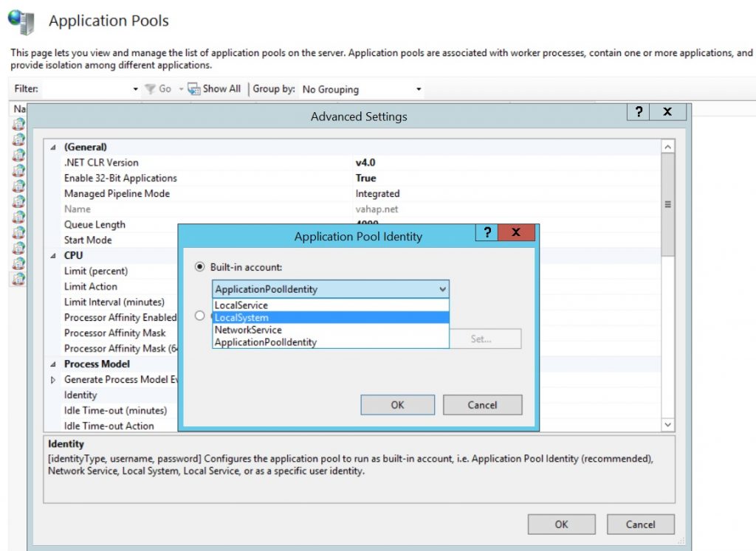This screenshot has height=551, width=756.
Task: Click the Show All toolbar icon
Action: [194, 89]
